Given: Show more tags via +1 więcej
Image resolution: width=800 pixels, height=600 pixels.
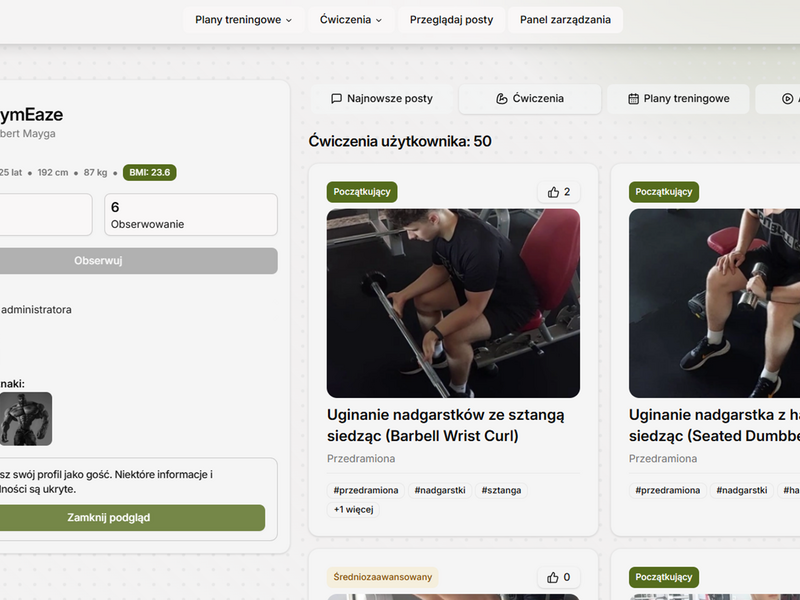Looking at the screenshot, I should 353,510.
